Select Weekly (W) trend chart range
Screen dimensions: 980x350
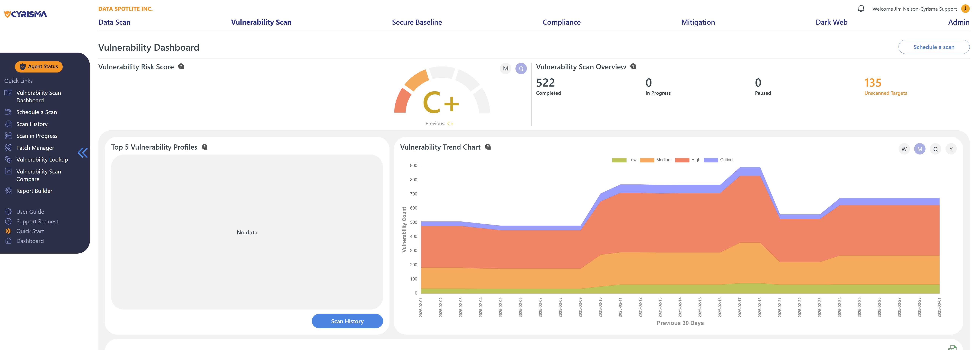pyautogui.click(x=904, y=149)
